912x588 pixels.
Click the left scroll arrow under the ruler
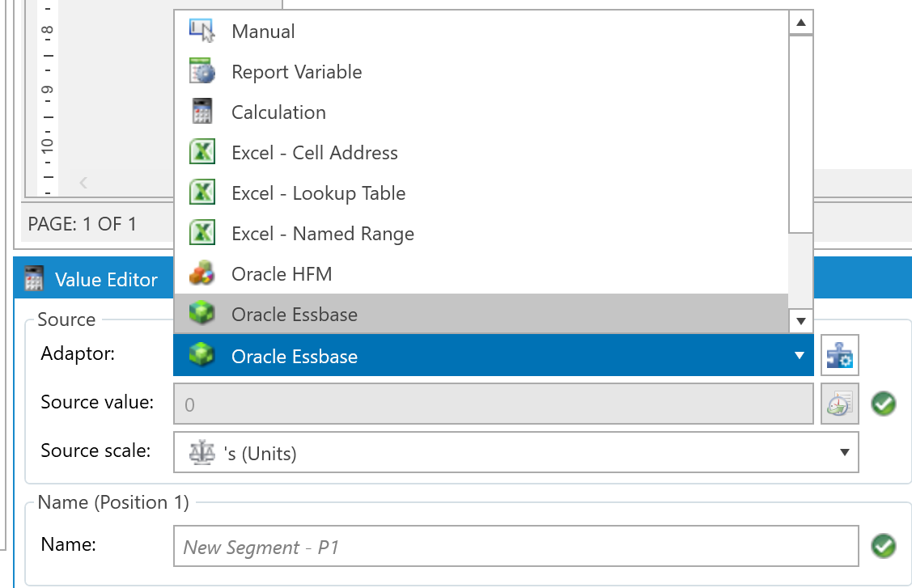pos(83,183)
